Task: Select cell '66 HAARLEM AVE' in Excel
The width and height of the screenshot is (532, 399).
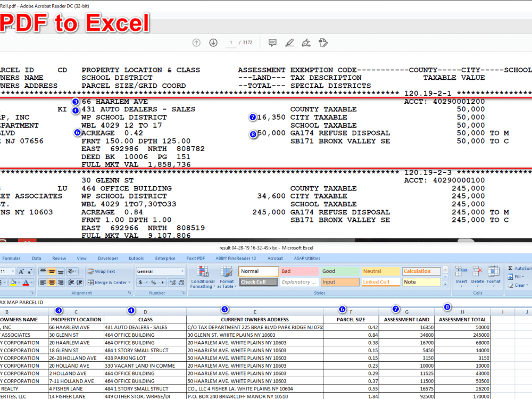Action: 76,327
